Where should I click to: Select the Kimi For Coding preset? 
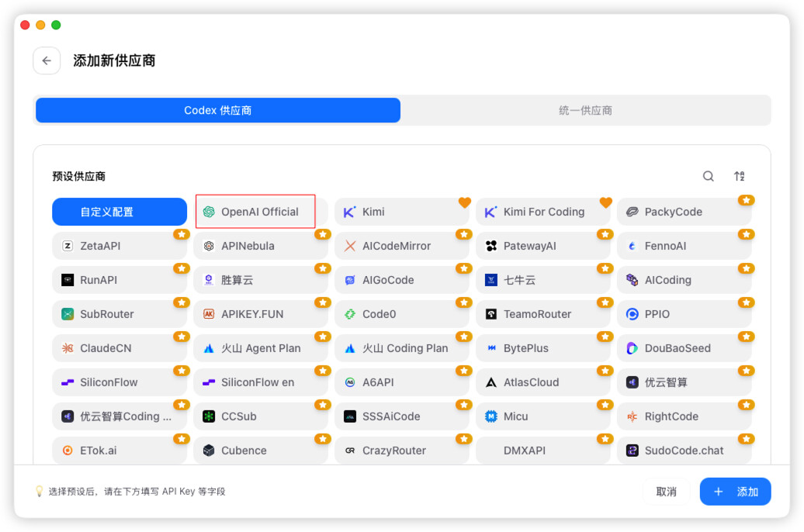click(x=543, y=212)
